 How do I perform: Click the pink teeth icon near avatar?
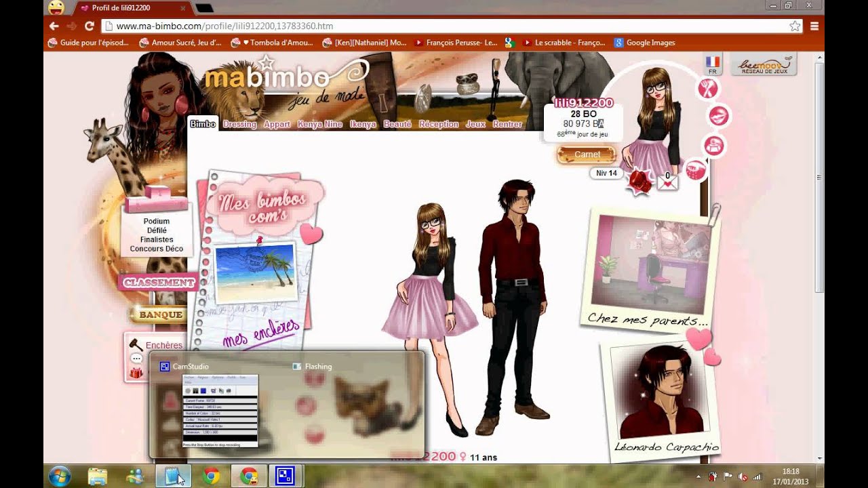(x=696, y=169)
